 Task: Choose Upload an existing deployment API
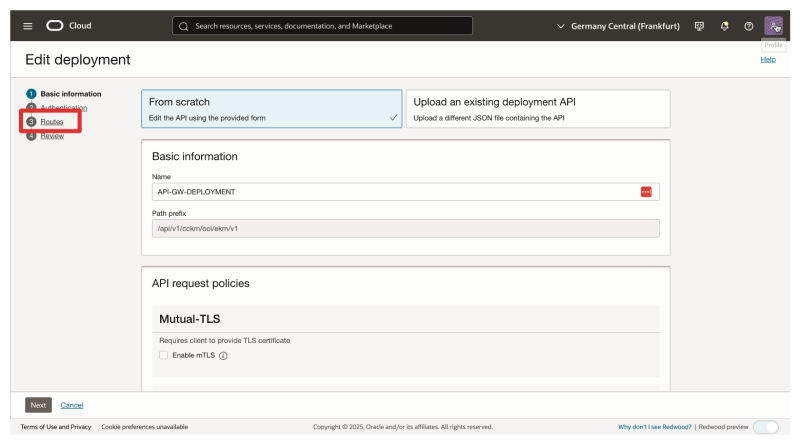coord(537,108)
